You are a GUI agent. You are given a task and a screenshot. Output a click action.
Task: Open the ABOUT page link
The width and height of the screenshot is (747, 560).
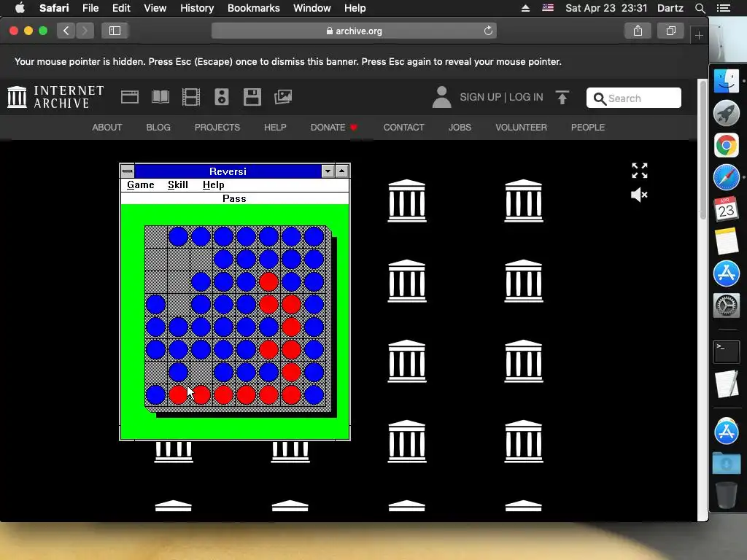[x=107, y=128]
